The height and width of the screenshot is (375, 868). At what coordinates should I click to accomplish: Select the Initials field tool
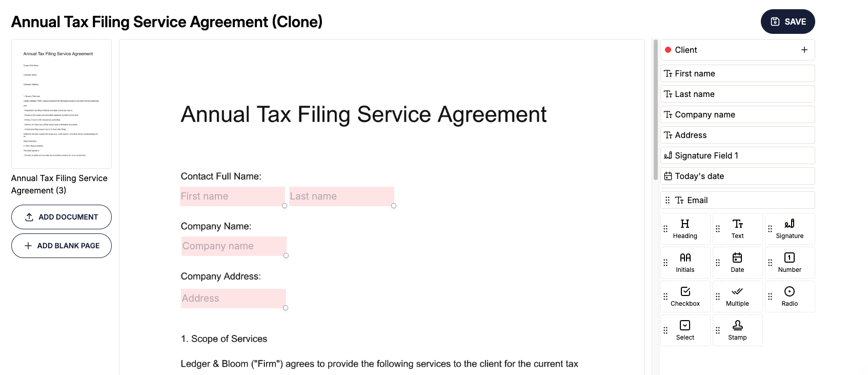(x=685, y=263)
